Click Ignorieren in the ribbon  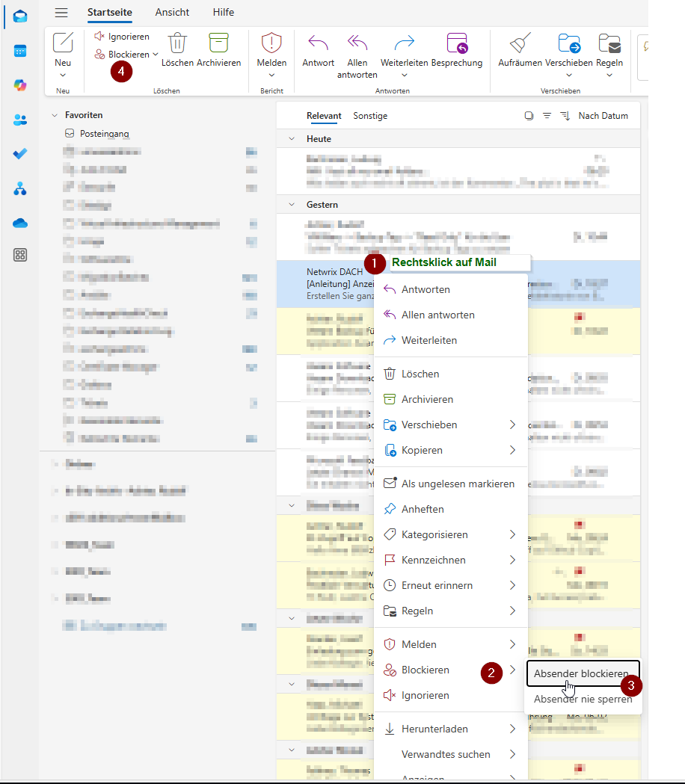[122, 37]
